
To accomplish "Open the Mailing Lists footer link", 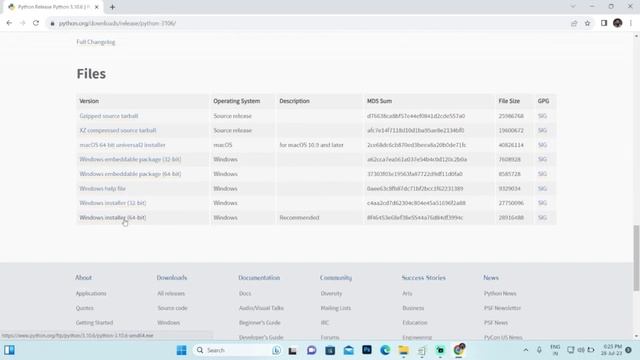I will pyautogui.click(x=336, y=308).
